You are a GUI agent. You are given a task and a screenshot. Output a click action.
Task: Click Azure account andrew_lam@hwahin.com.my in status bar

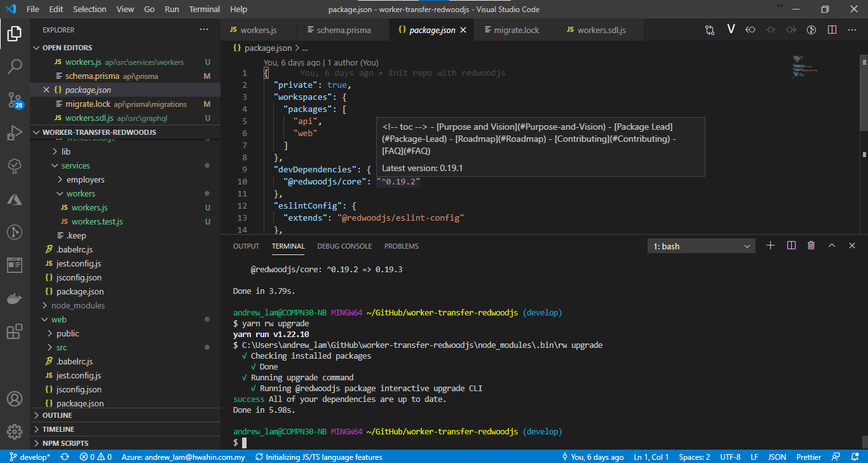183,457
